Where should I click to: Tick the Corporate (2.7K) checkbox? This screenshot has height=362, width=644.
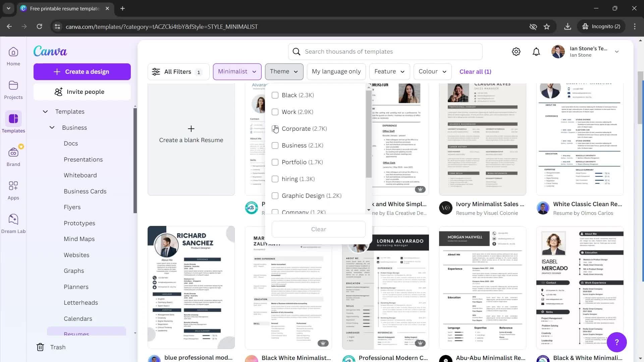pos(275,129)
